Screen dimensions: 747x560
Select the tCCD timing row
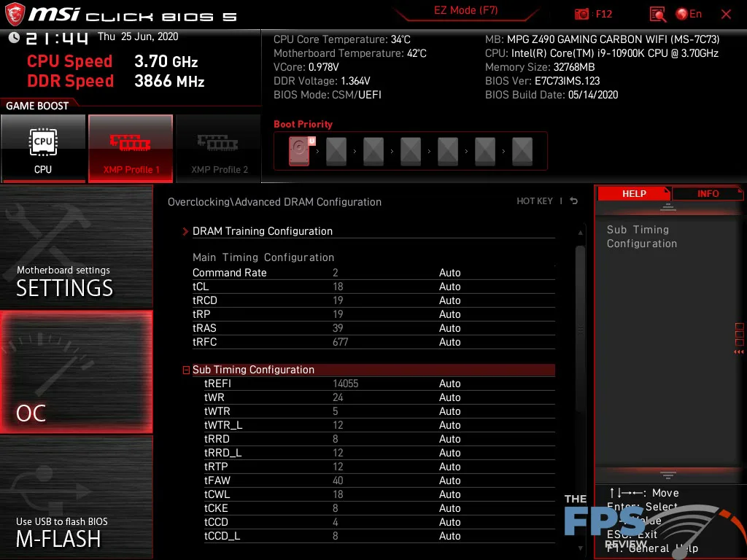pyautogui.click(x=379, y=521)
